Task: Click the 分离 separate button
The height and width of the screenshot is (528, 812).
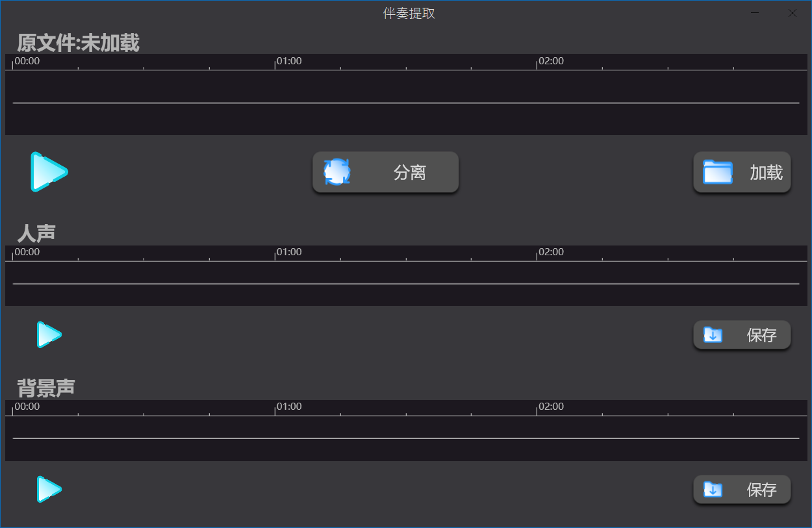Action: (x=385, y=173)
